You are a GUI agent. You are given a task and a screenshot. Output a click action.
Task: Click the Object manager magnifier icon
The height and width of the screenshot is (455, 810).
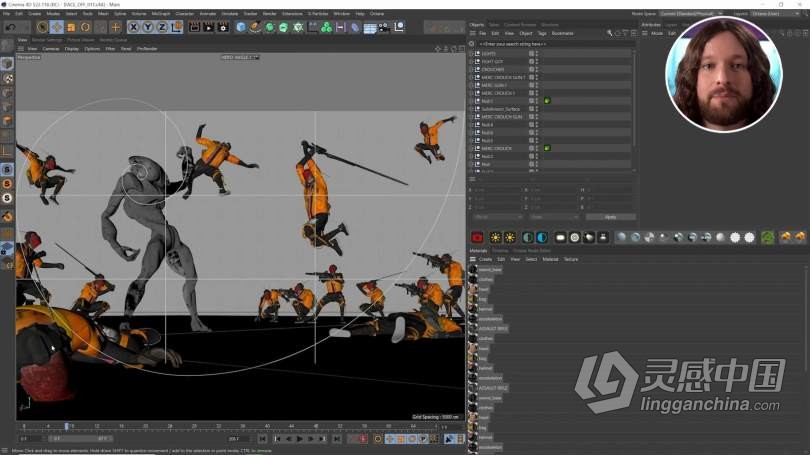(x=610, y=33)
